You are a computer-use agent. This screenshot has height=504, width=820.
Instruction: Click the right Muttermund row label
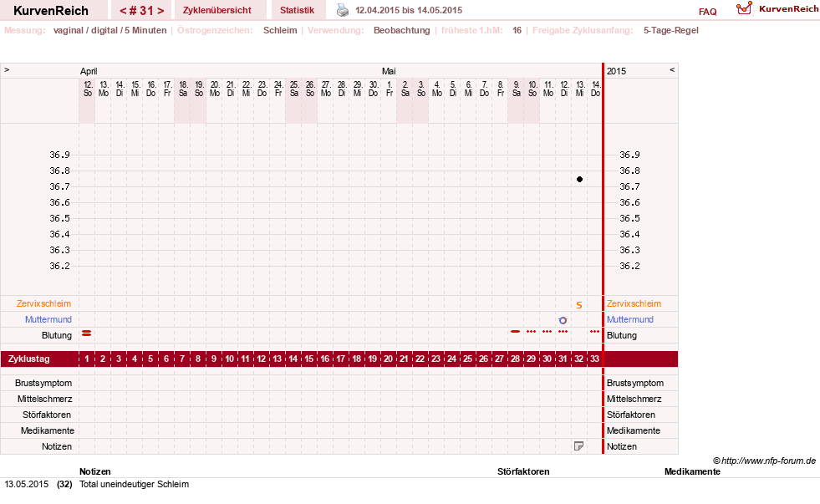point(630,319)
